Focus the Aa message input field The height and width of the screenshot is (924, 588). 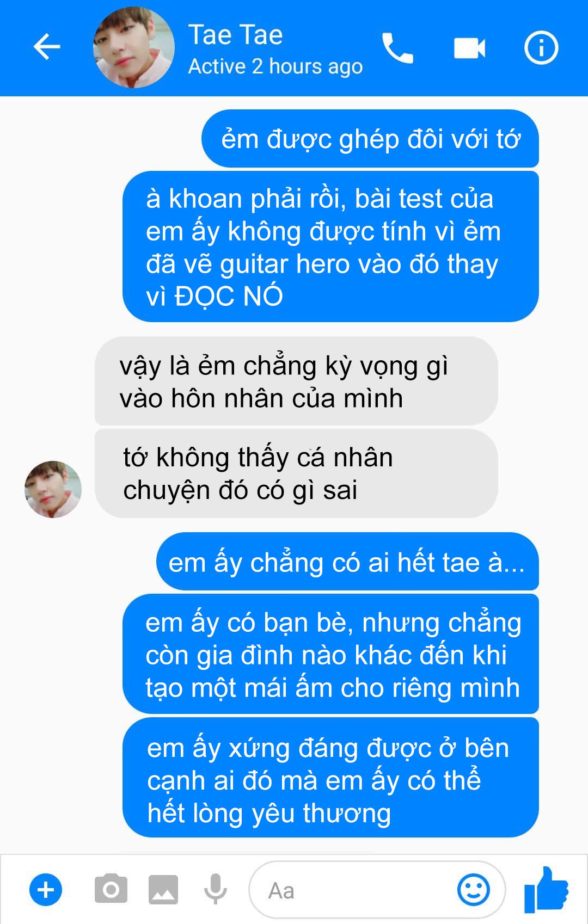(377, 890)
